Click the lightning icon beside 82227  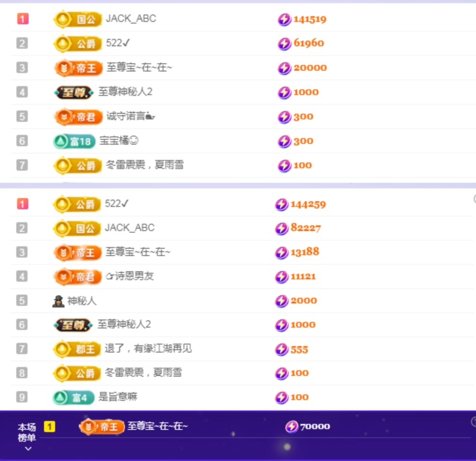tap(282, 228)
